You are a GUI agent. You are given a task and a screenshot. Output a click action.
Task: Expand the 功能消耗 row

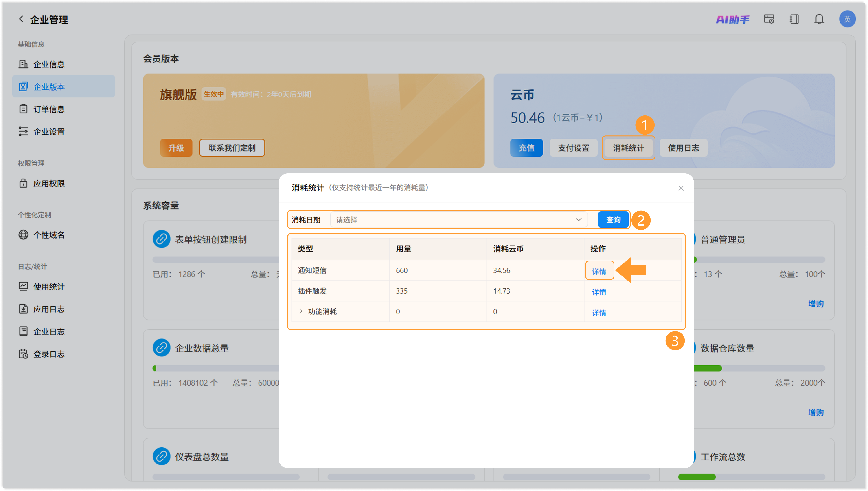click(300, 311)
